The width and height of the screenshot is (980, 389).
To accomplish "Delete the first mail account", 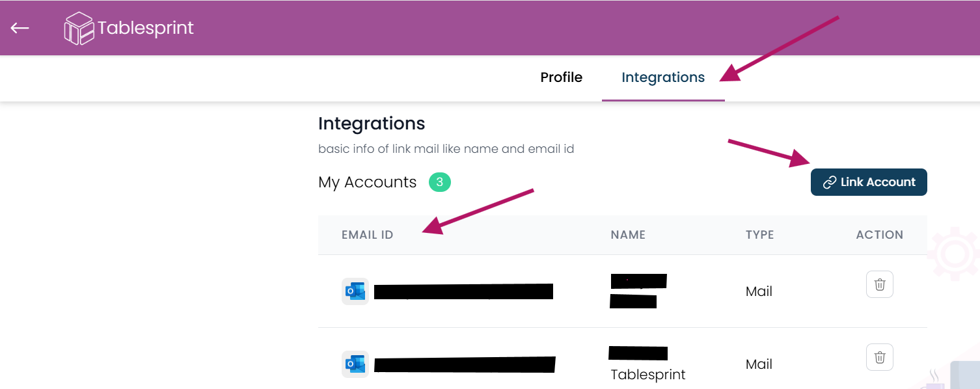I will click(x=880, y=284).
